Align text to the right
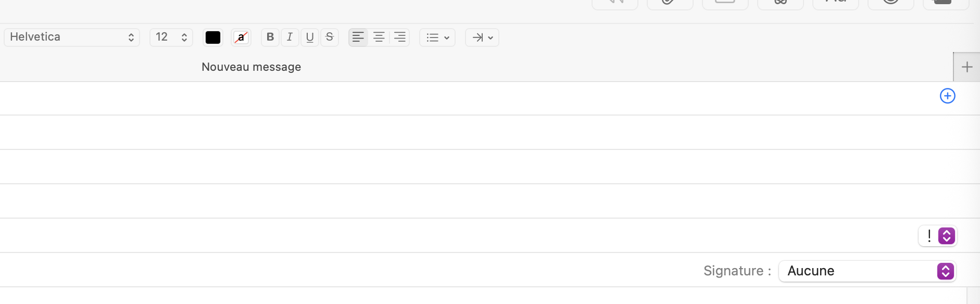The image size is (980, 304). 399,37
